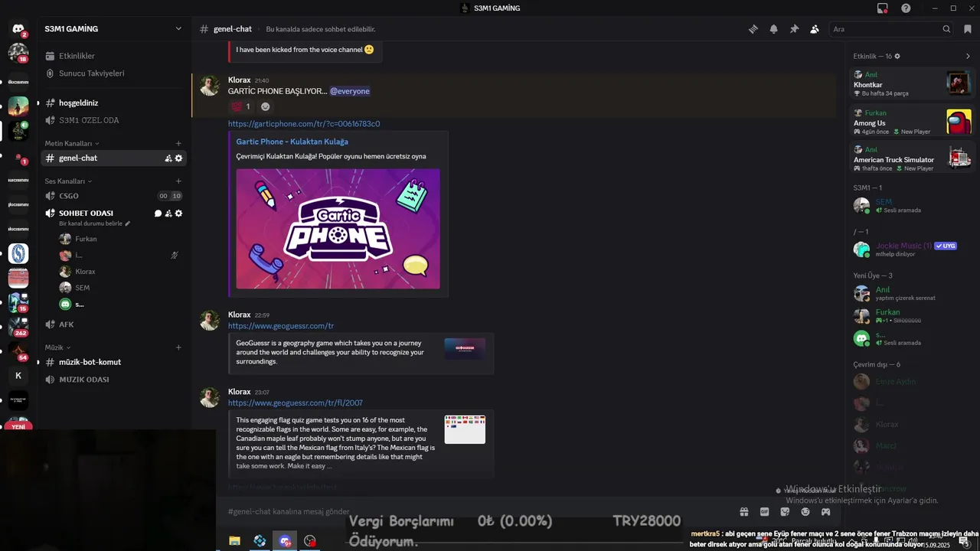Expand the Etkinlik panel arrow

point(968,56)
